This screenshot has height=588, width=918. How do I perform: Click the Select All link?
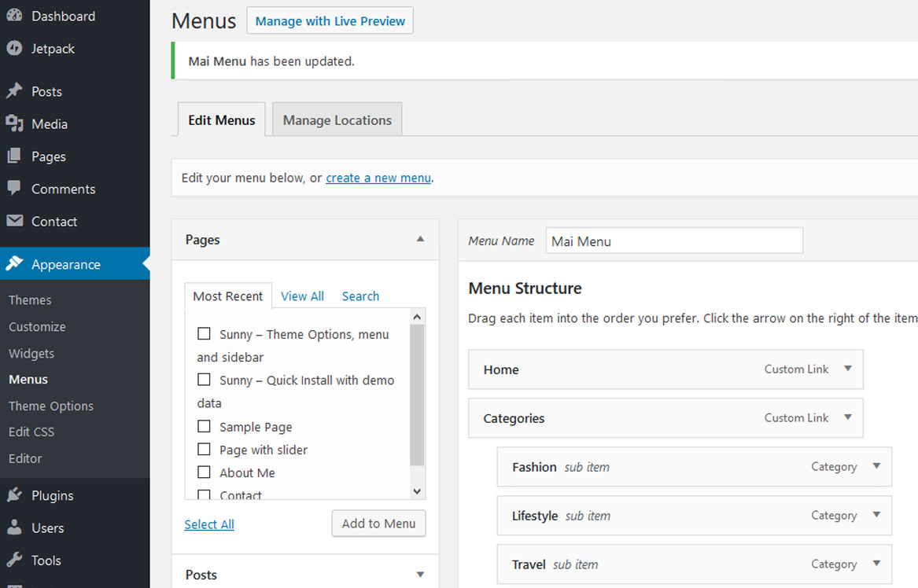(209, 524)
